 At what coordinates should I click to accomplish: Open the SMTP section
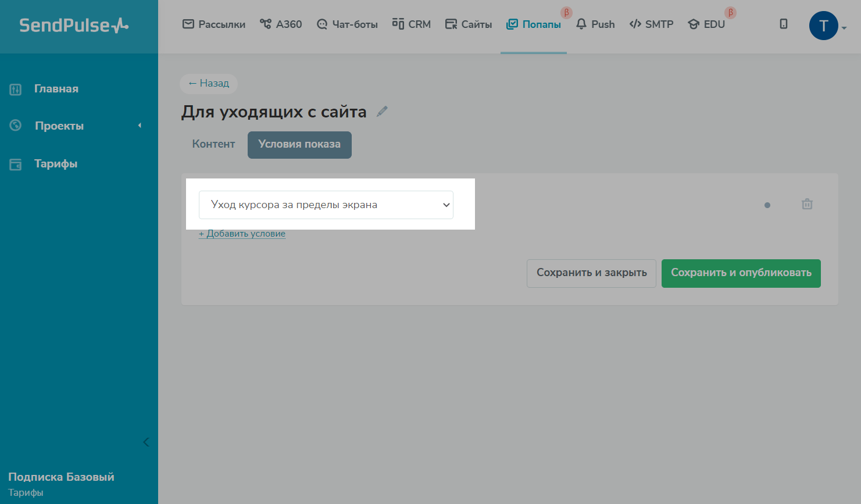651,24
